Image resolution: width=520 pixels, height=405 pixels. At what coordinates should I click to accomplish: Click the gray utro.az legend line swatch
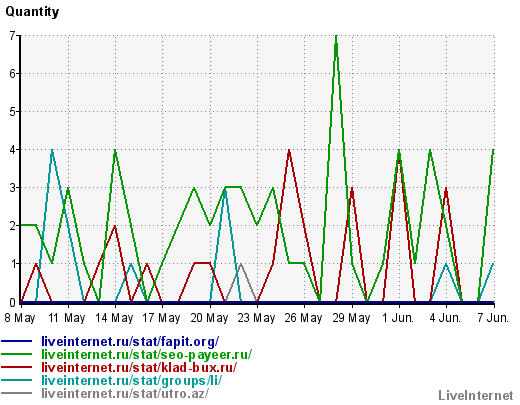pyautogui.click(x=16, y=393)
